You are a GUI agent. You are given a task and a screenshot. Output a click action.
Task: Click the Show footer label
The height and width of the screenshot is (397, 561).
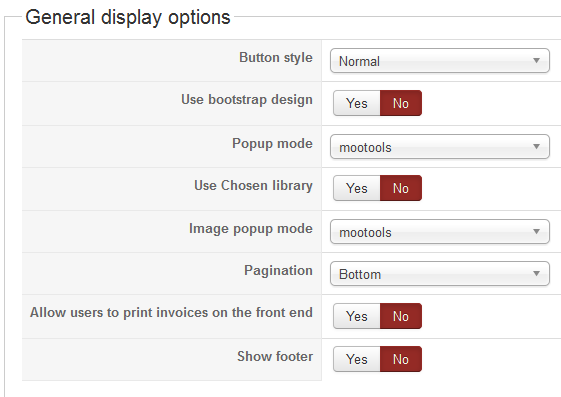coord(275,356)
